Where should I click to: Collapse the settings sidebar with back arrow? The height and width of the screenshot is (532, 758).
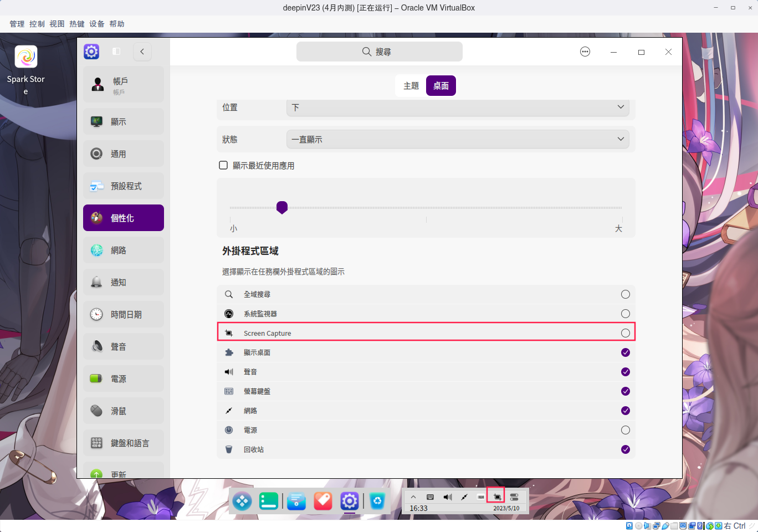[x=142, y=52]
